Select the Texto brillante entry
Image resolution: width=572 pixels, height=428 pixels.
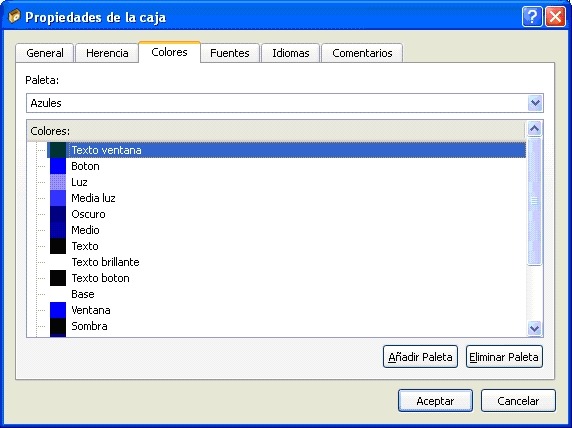105,262
